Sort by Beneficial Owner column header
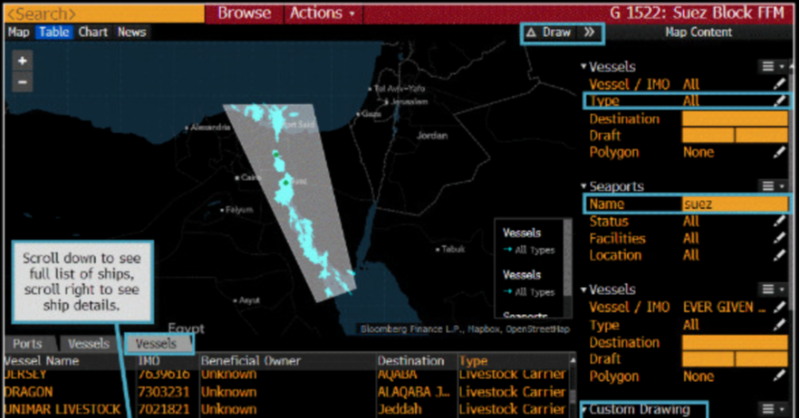The image size is (800, 418). [x=287, y=361]
